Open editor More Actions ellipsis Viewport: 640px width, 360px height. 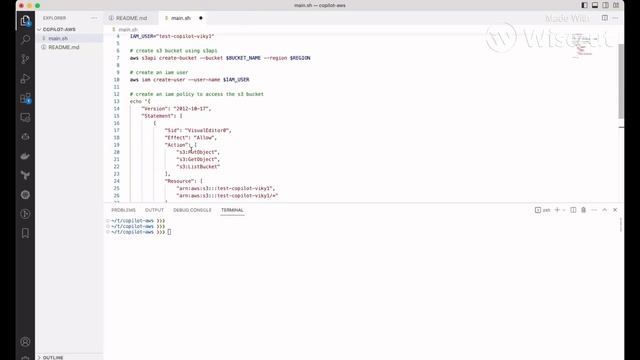point(615,18)
